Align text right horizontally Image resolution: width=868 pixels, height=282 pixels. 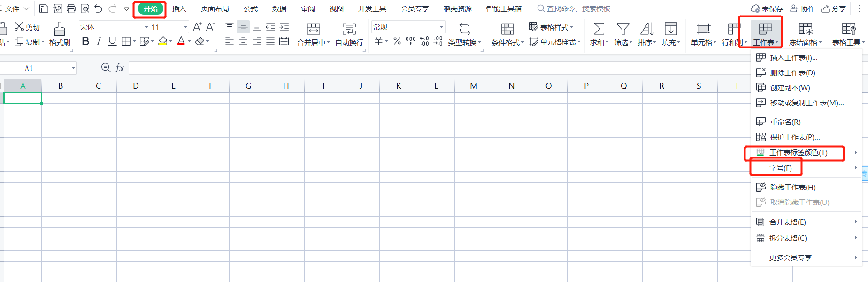coord(257,41)
